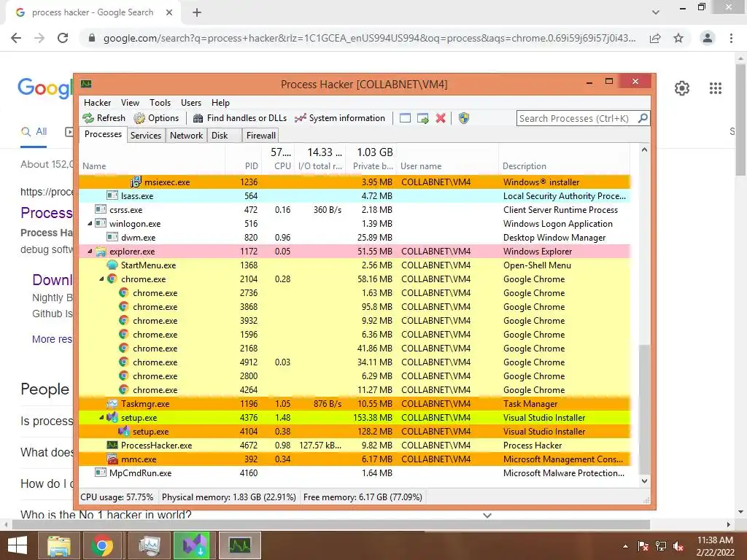This screenshot has width=747, height=560.
Task: Open Chrome three-dot menu
Action: tap(731, 38)
